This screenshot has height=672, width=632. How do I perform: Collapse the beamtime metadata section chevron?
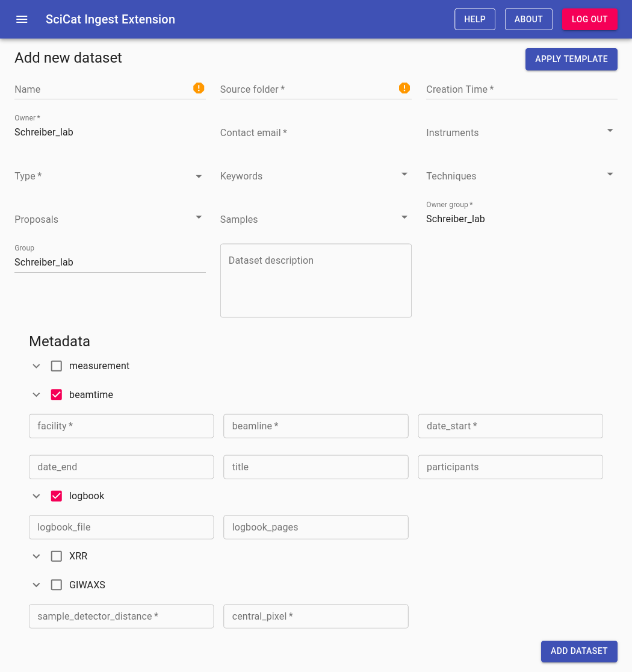pyautogui.click(x=36, y=394)
